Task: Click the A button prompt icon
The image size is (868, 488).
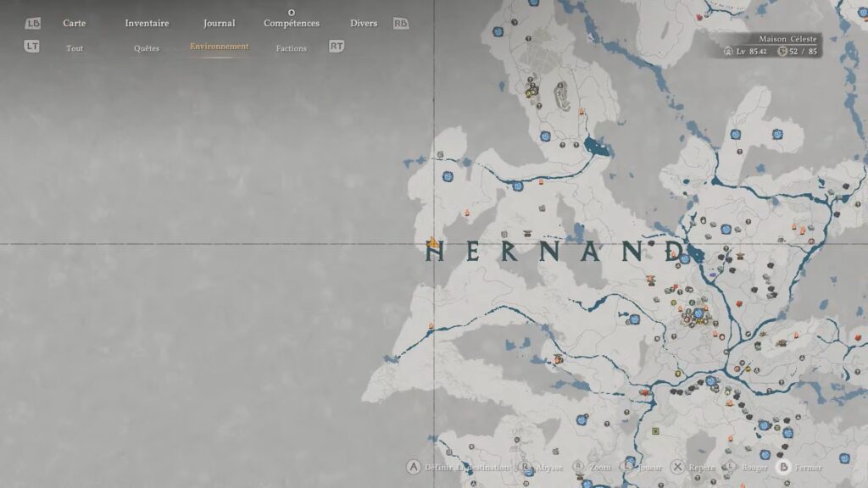Action: click(x=413, y=467)
